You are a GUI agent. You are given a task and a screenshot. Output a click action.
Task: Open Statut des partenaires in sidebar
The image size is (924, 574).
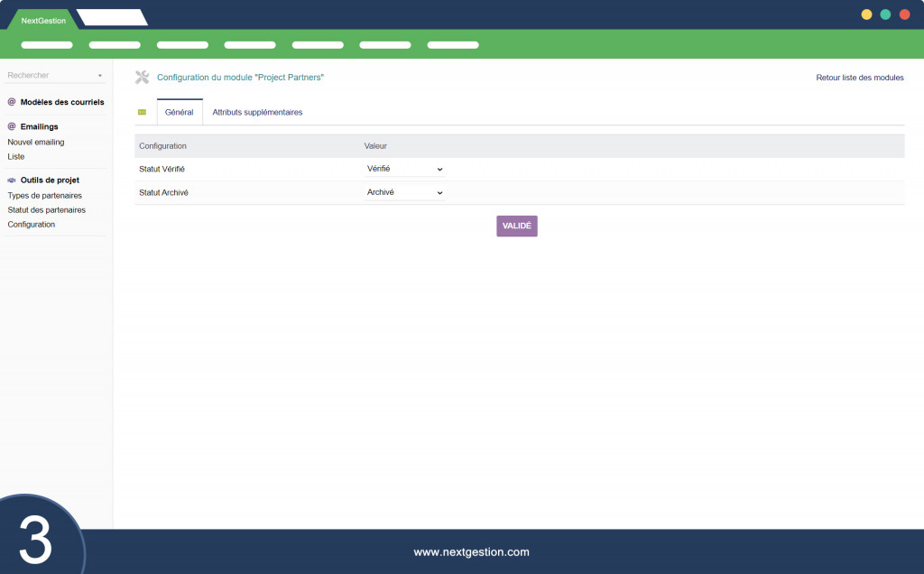tap(47, 209)
